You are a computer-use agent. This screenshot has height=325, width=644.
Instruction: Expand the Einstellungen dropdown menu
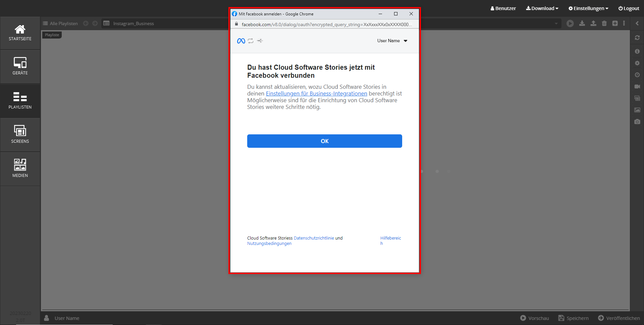pyautogui.click(x=588, y=8)
